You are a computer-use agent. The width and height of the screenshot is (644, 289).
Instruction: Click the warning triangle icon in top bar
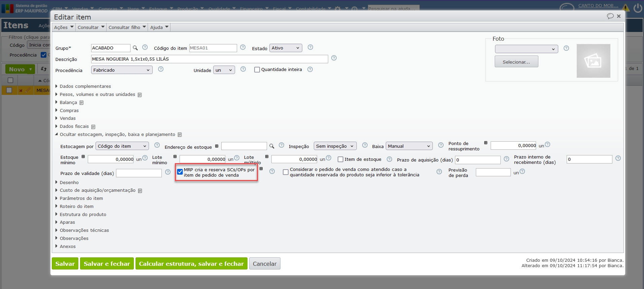point(626,8)
